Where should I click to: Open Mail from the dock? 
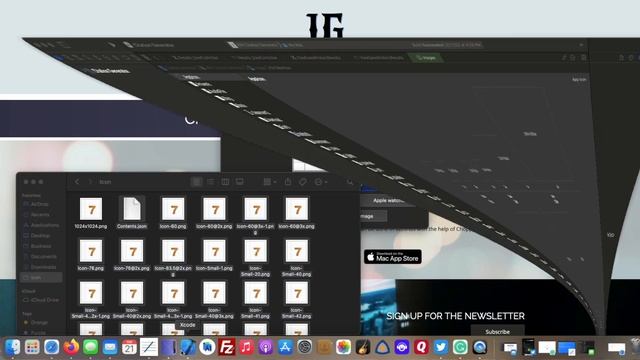[x=110, y=347]
